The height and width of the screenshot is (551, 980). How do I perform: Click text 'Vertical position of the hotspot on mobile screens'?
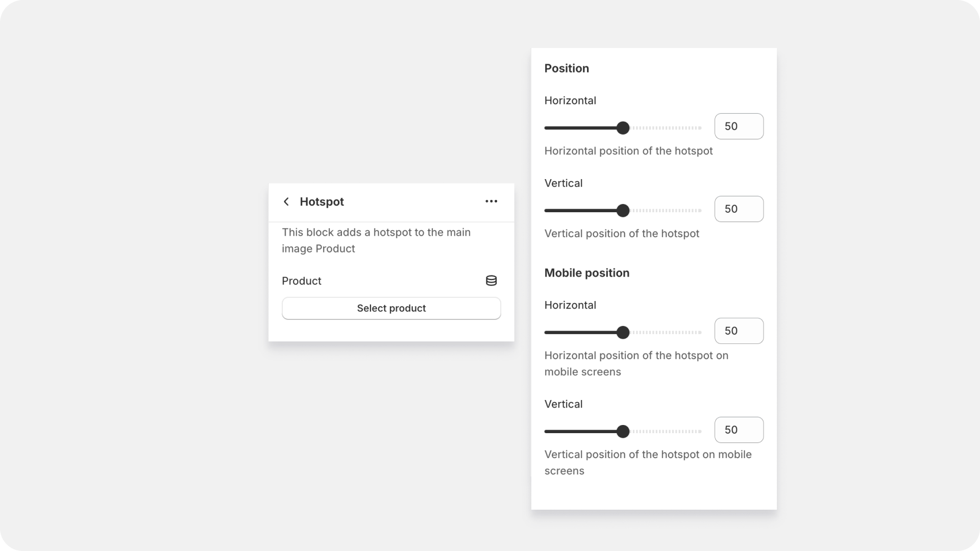point(648,463)
